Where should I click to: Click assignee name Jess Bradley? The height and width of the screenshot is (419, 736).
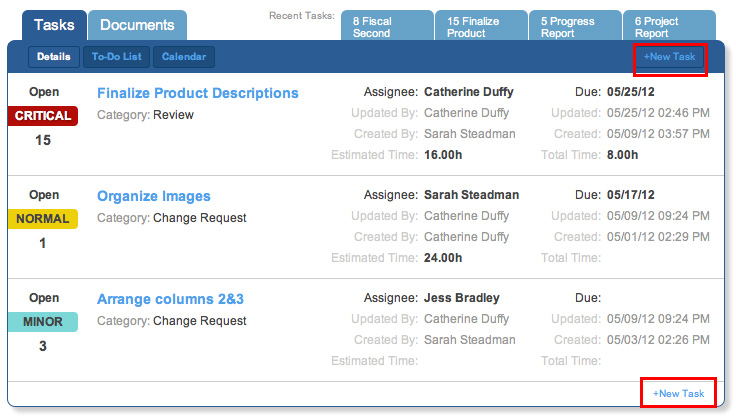click(x=461, y=298)
